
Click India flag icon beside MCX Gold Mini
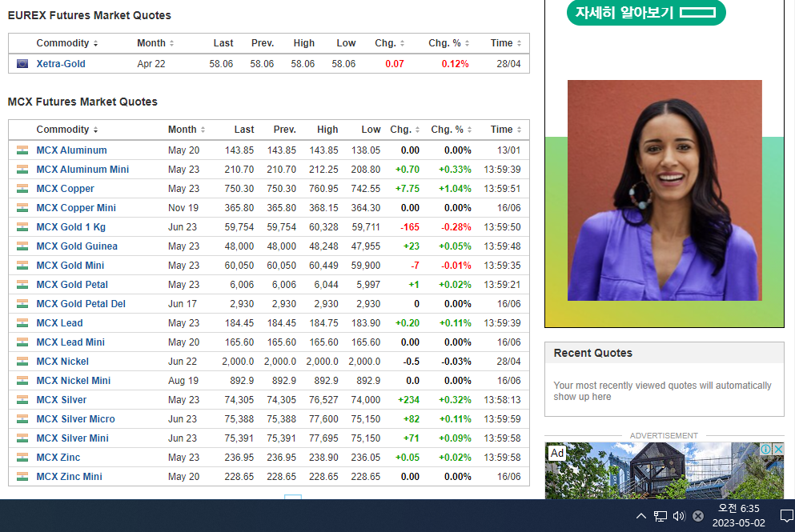click(x=22, y=266)
